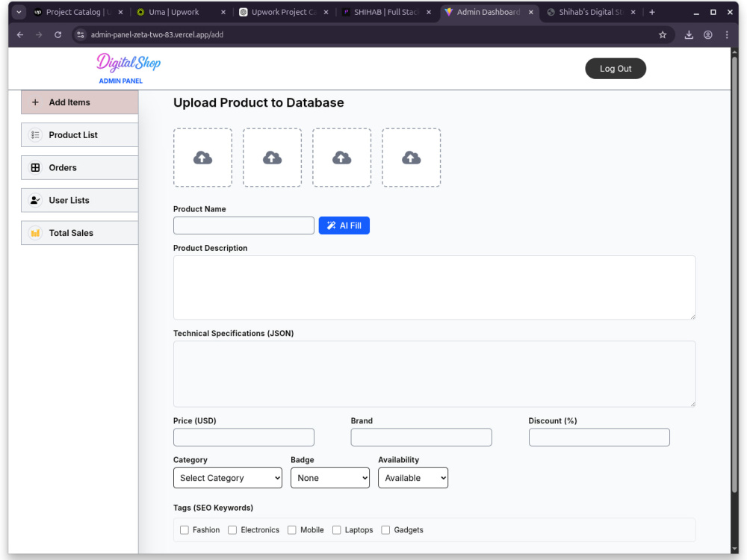Click the AI Fill button
Screen dimensions: 747x560
point(344,225)
